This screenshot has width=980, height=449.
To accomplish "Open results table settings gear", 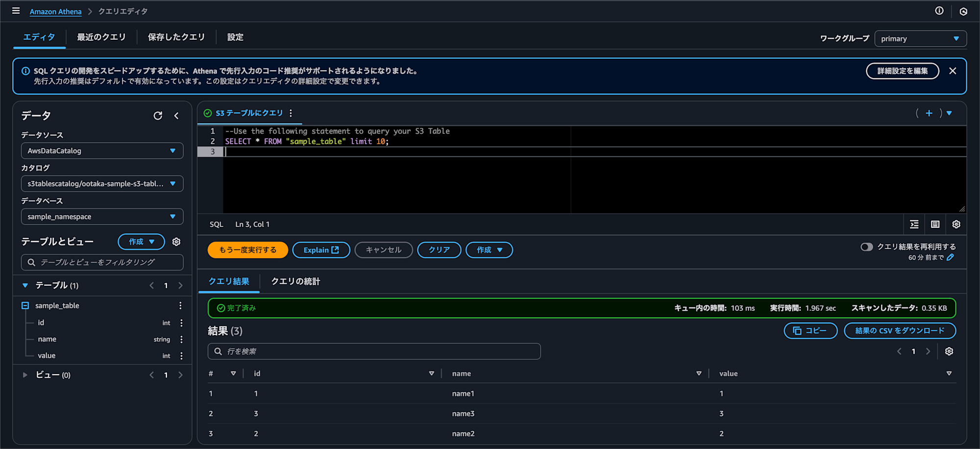I will click(949, 351).
